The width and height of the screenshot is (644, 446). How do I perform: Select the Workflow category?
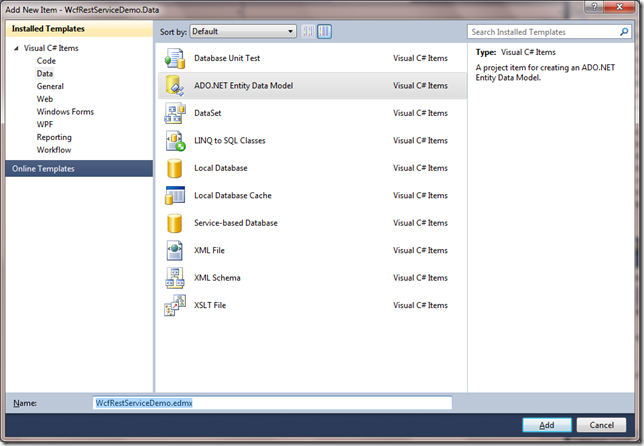tap(54, 150)
